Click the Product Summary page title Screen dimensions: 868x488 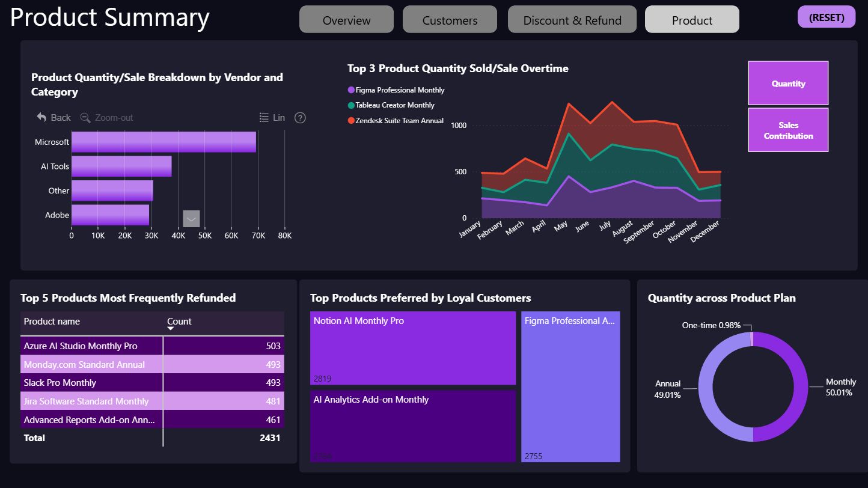pyautogui.click(x=110, y=17)
